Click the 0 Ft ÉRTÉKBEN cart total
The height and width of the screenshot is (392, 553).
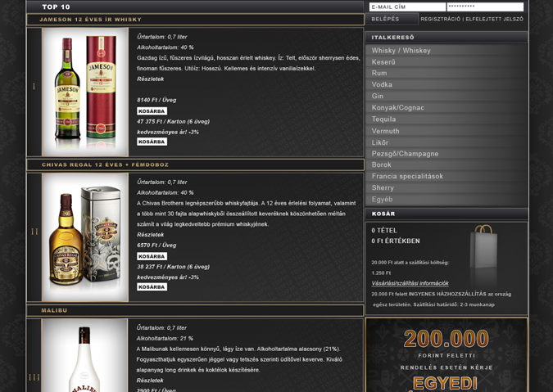396,241
